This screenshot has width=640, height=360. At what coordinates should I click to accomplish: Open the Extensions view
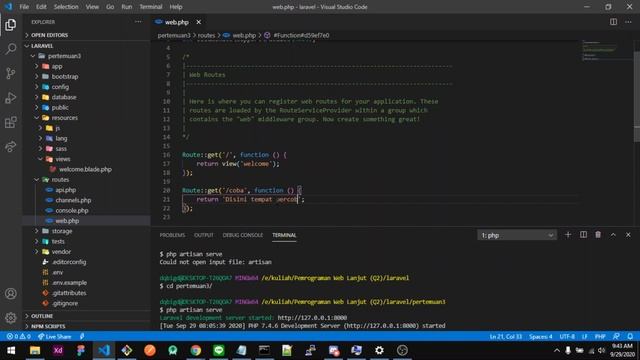(11, 122)
